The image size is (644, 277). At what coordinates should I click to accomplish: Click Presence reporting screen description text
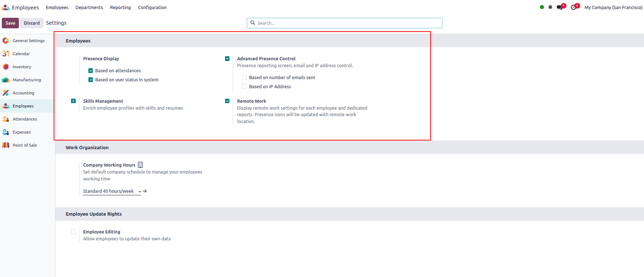tap(295, 65)
